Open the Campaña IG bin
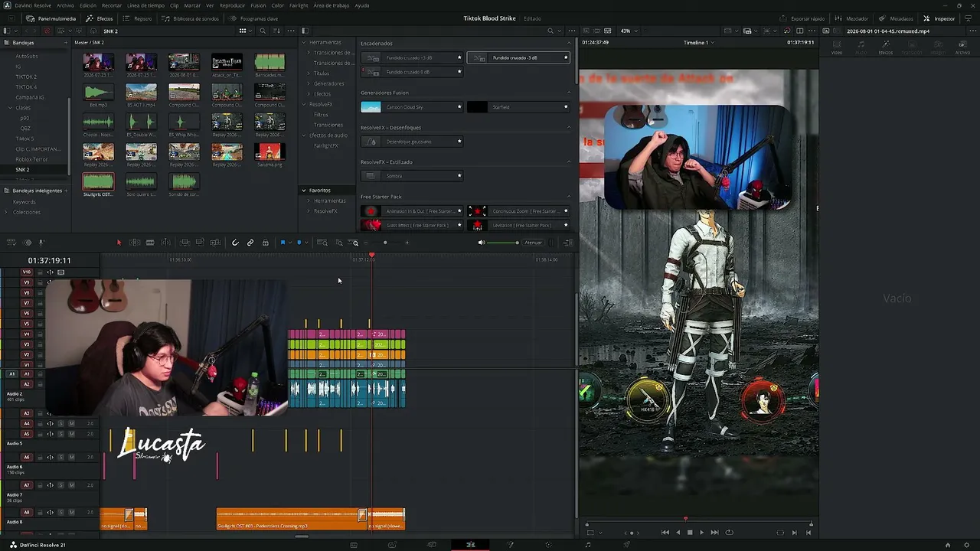Image resolution: width=980 pixels, height=551 pixels. tap(30, 97)
